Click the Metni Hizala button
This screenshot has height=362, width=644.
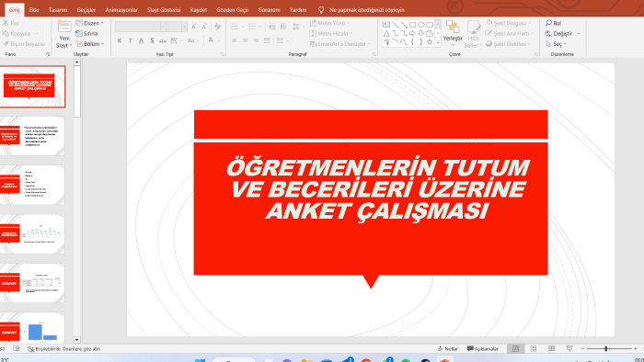point(331,34)
